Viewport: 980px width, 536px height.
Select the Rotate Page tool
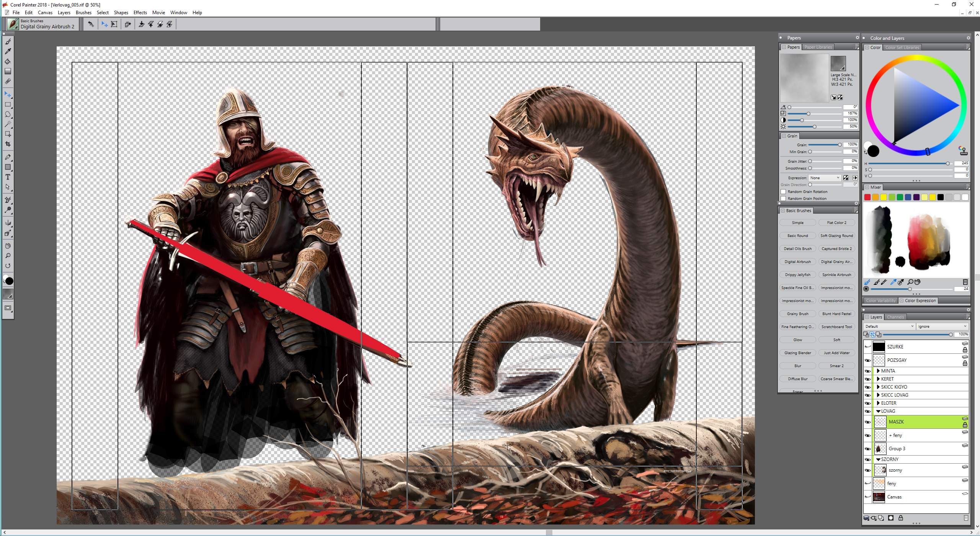click(x=8, y=266)
